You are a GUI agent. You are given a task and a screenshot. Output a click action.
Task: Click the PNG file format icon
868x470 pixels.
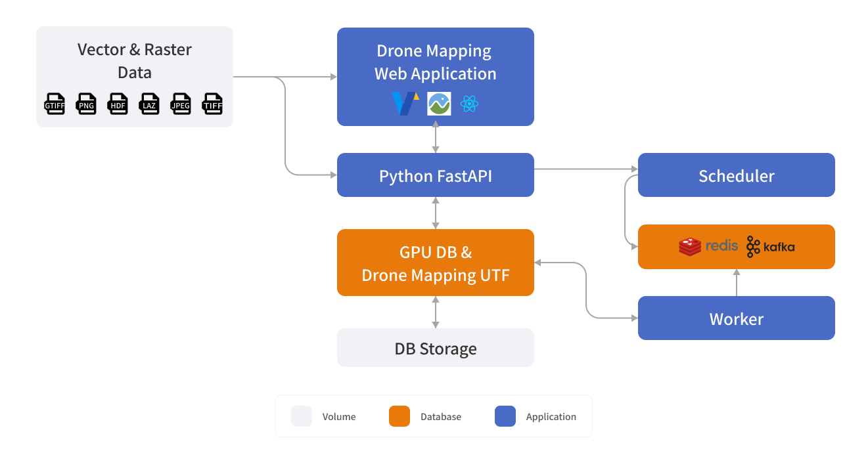coord(86,104)
